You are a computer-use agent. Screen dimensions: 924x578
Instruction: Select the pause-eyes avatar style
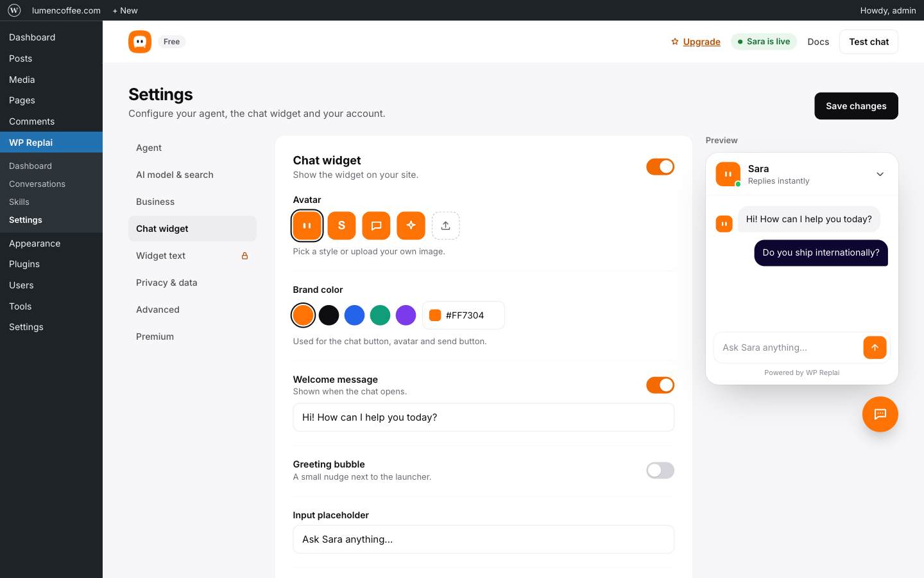tap(307, 225)
